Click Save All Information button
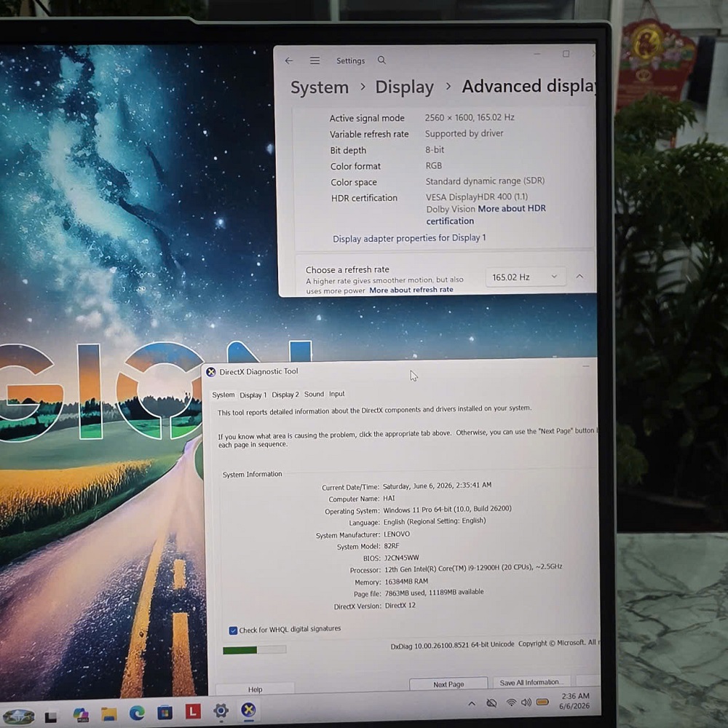Screen dimensions: 728x728 (531, 683)
